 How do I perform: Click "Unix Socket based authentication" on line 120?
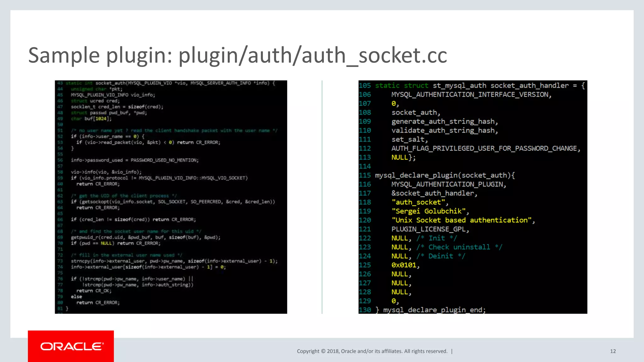461,220
